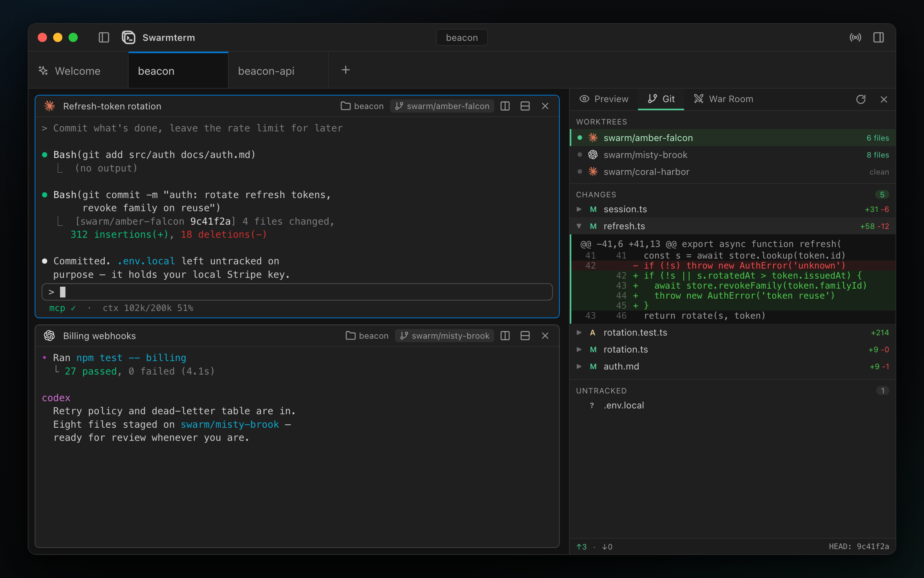Split Billing webhooks pane horizontally
The image size is (924, 578).
coord(525,336)
